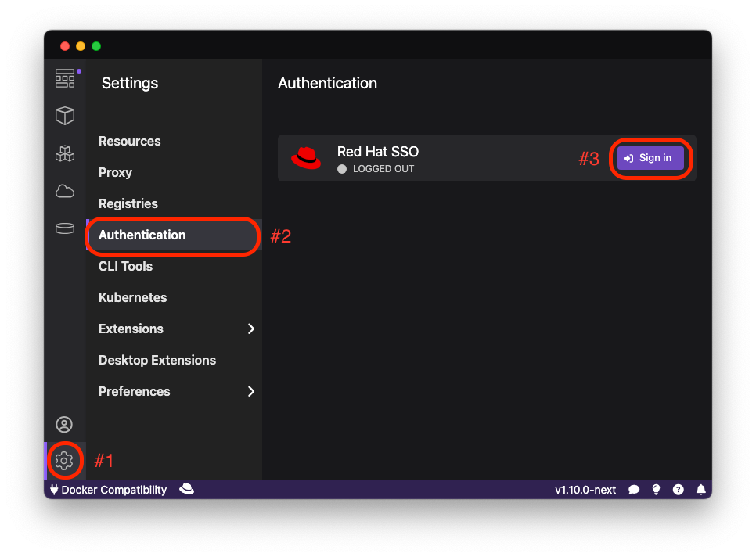The width and height of the screenshot is (756, 557).
Task: Minimize window with yellow button
Action: point(81,46)
